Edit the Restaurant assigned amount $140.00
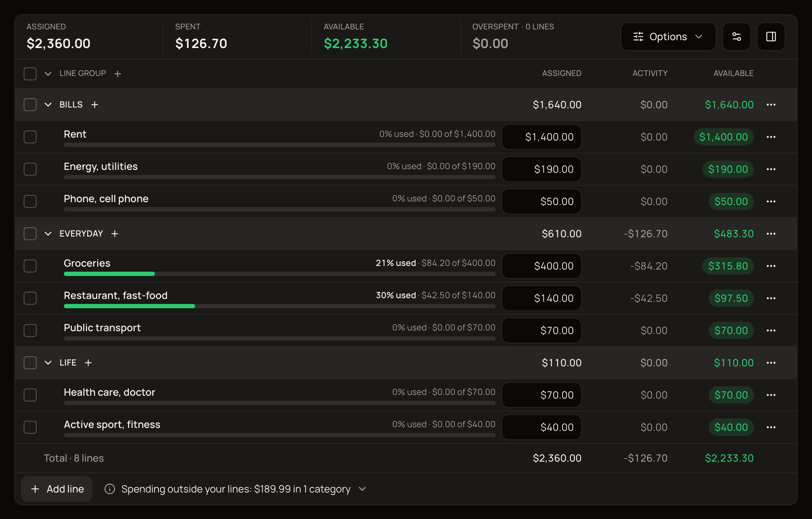 click(x=542, y=298)
